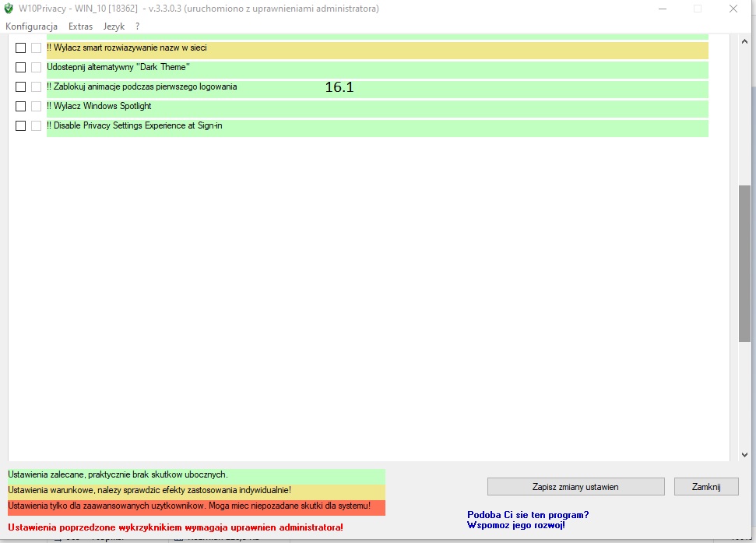
Task: Click 'Zapisz zmiany ustawien' button
Action: [575, 487]
